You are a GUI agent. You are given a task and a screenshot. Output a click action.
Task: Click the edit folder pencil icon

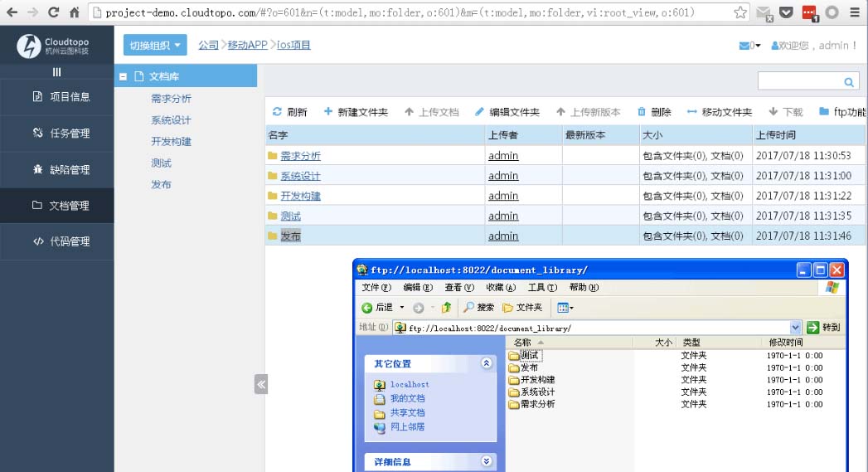pos(479,112)
